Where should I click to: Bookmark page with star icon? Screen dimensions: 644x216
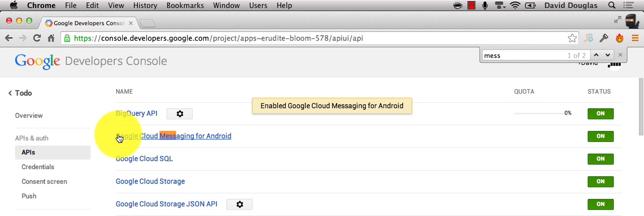coord(572,38)
